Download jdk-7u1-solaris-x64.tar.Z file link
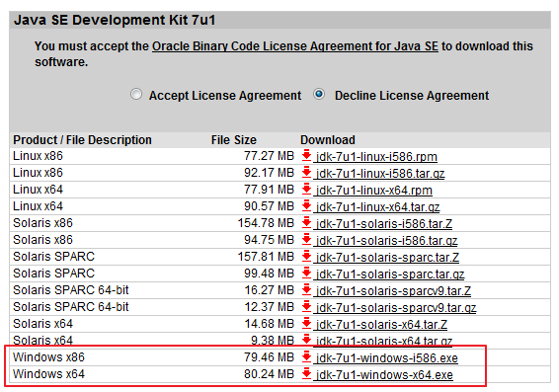Screen dimensions: 559x392 click(x=381, y=324)
